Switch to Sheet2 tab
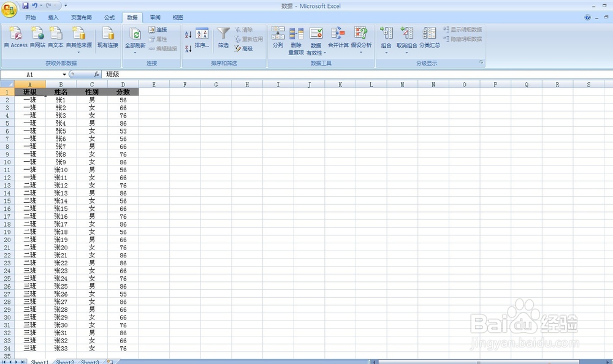 pyautogui.click(x=65, y=362)
